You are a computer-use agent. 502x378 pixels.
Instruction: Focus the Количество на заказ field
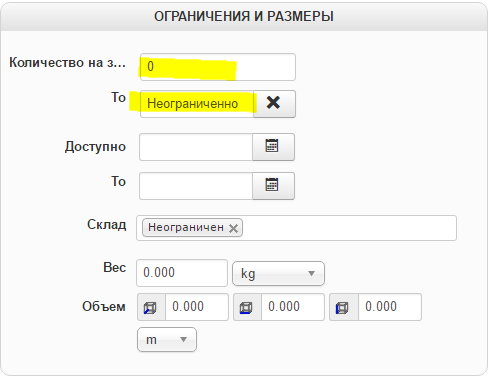[218, 67]
